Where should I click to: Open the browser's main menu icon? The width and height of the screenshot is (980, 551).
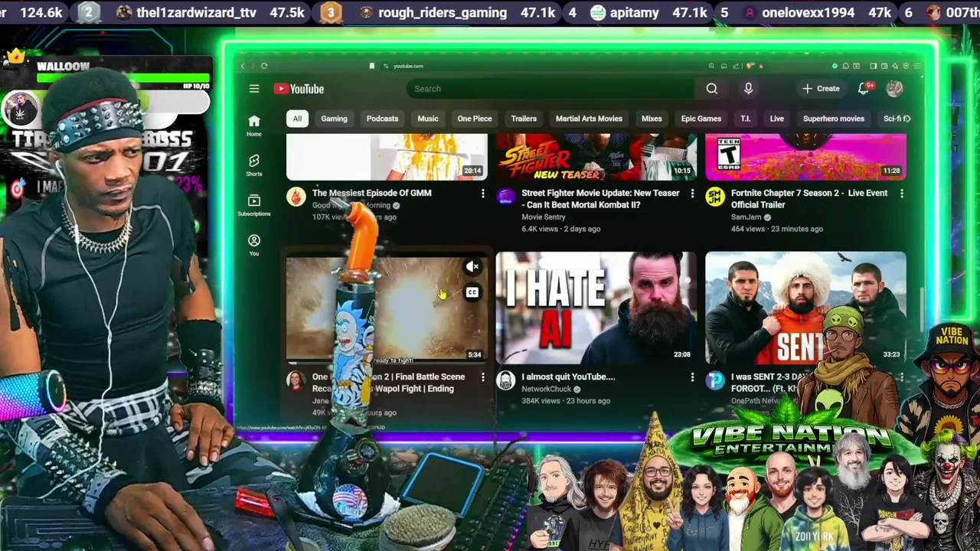point(917,67)
